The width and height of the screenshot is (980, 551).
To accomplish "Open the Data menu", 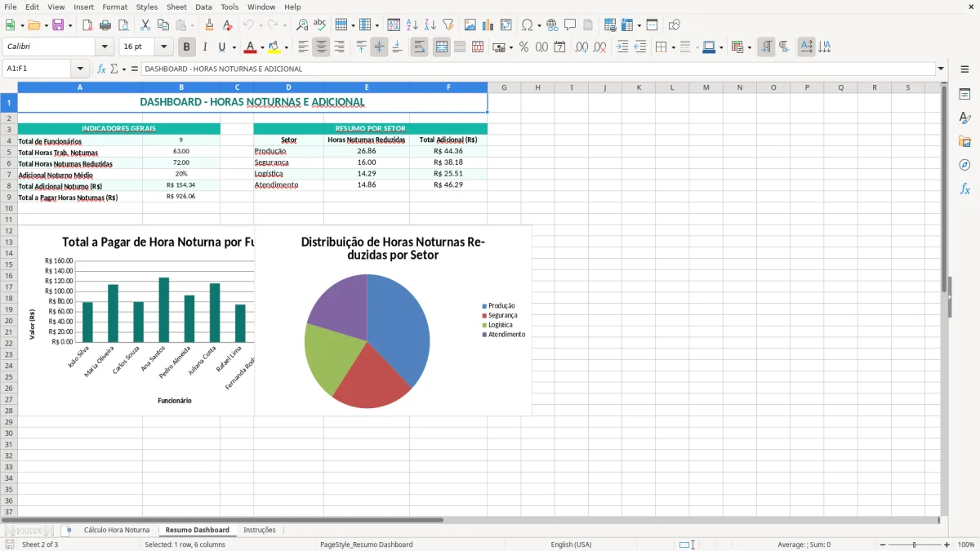I will coord(203,7).
